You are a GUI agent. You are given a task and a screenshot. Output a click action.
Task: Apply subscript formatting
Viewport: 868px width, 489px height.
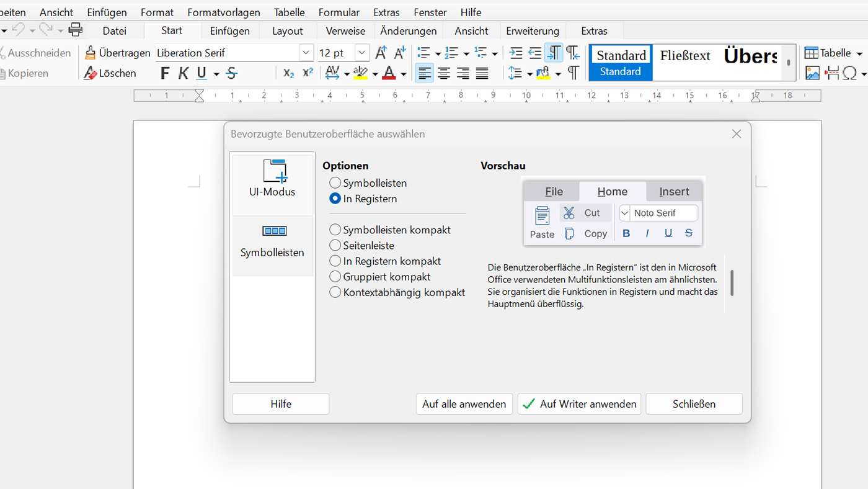[x=288, y=73]
